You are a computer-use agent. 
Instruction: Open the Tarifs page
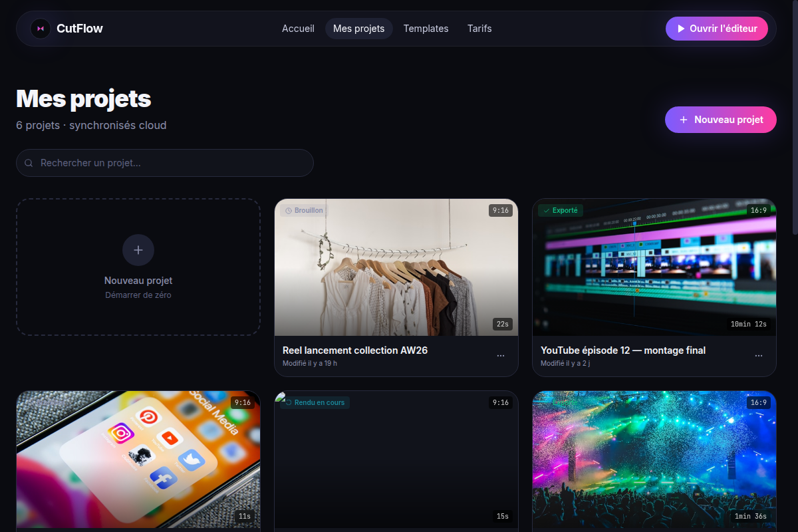479,29
